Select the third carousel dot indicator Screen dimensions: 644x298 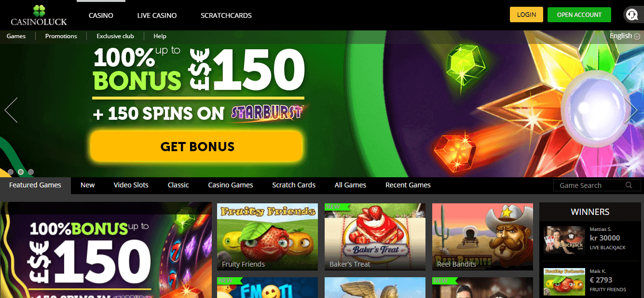coord(31,172)
